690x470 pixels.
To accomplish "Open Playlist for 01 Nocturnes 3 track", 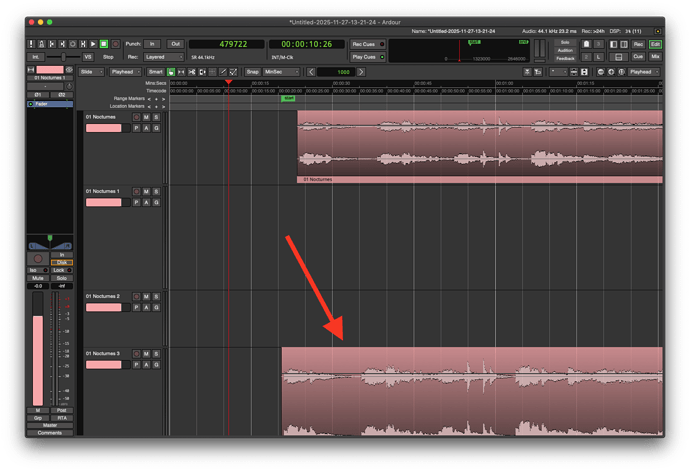I will [x=134, y=365].
